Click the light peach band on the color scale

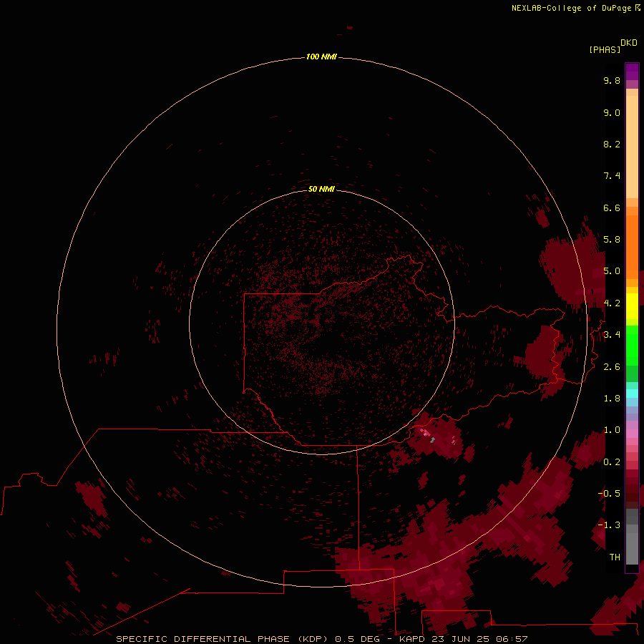click(x=632, y=147)
